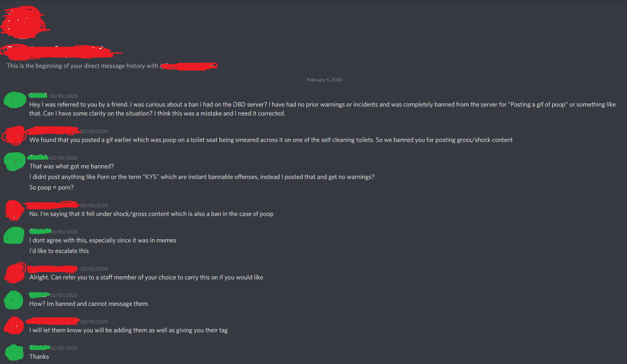Open the green user's avatar on the first message
627x364 pixels.
[15, 99]
